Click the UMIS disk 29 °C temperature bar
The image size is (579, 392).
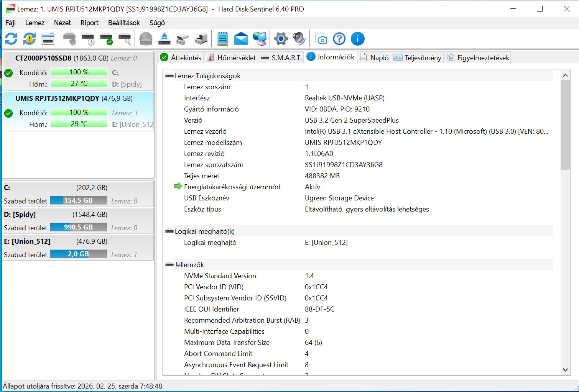[79, 124]
